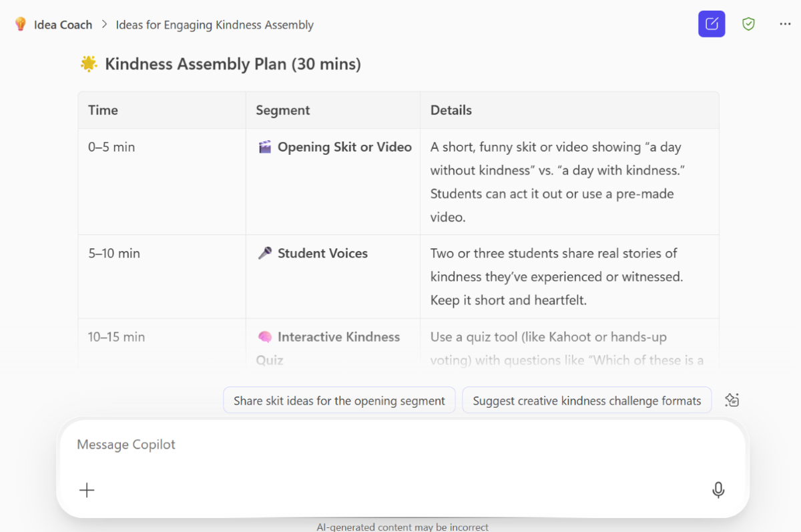Select the Time column header
This screenshot has height=532, width=801.
click(x=103, y=109)
